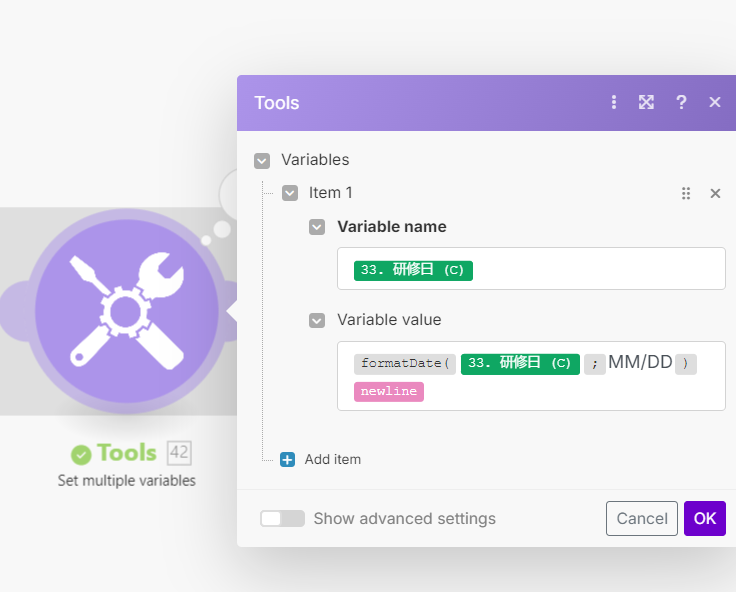Click the Tools module name label
The image size is (736, 592).
(127, 453)
